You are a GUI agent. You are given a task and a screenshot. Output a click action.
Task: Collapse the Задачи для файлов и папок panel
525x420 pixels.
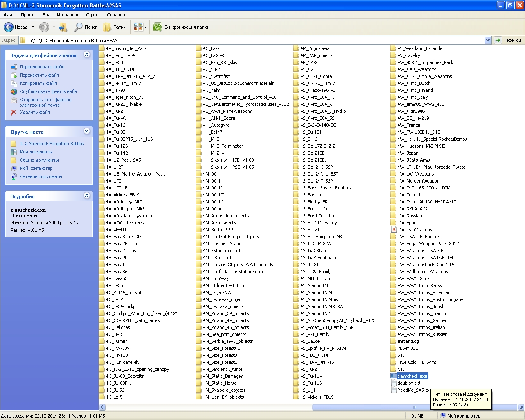tap(87, 54)
